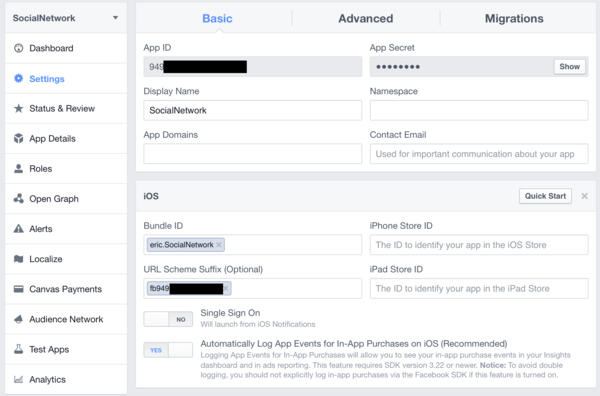Click the Audience Network megaphone icon
600x396 pixels.
[x=18, y=319]
